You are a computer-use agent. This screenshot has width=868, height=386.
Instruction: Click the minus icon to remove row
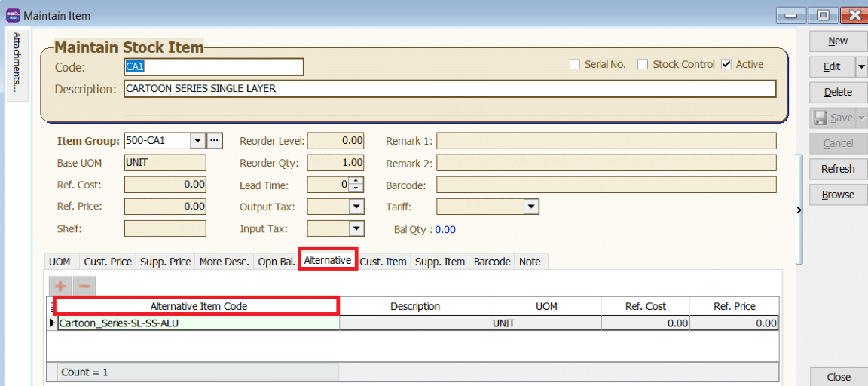84,286
